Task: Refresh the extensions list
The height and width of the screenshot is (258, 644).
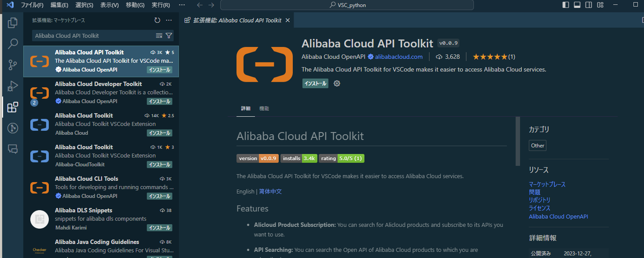Action: pyautogui.click(x=157, y=20)
